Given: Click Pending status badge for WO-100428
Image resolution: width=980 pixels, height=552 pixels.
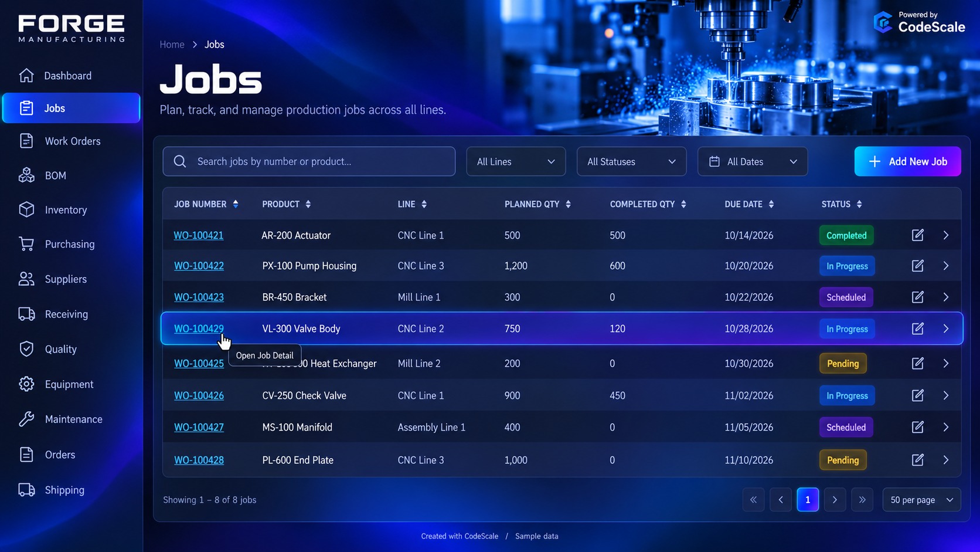Looking at the screenshot, I should [843, 460].
